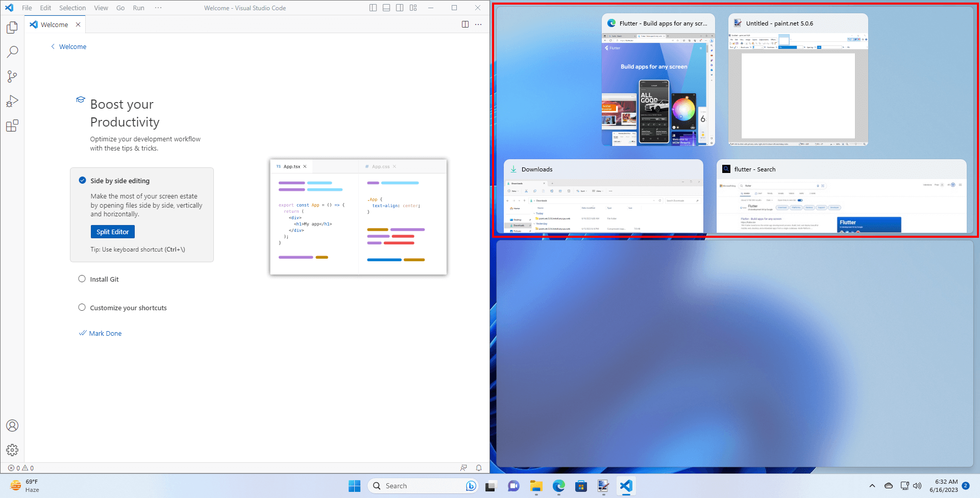The height and width of the screenshot is (498, 980).
Task: Click the Split Editor Right icon in the tab bar
Action: coord(465,24)
